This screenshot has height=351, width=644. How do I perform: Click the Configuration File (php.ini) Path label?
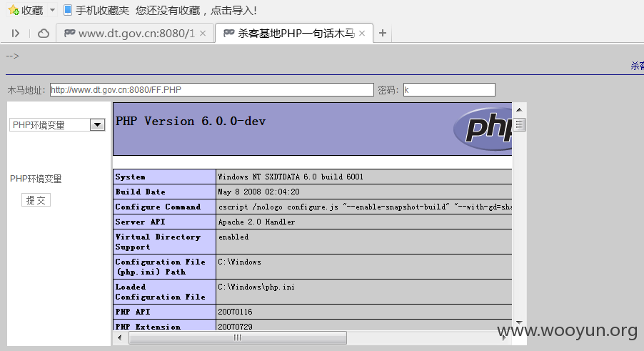click(160, 267)
